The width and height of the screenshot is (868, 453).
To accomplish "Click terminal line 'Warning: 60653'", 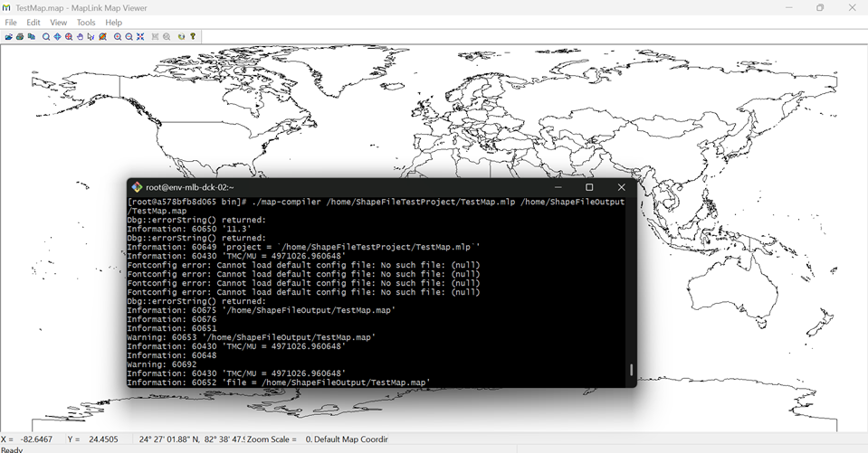I will (x=252, y=337).
